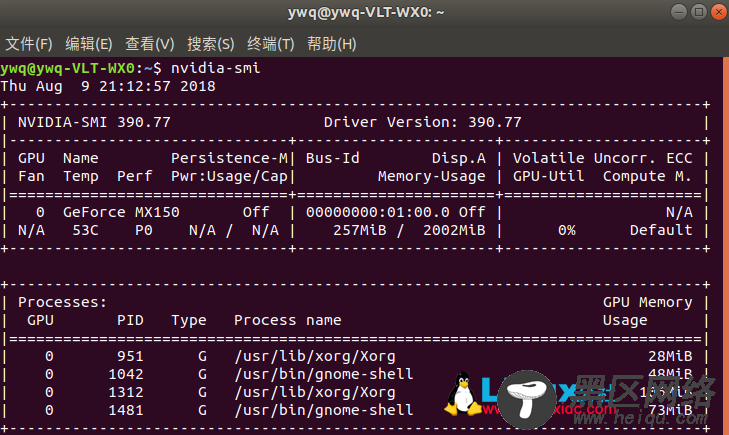Click the Process name column header
This screenshot has width=729, height=435.
(288, 320)
